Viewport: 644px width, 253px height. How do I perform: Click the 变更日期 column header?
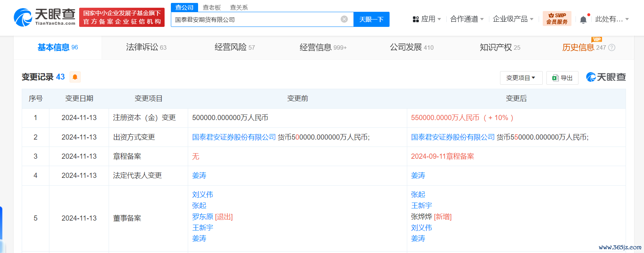tap(79, 98)
